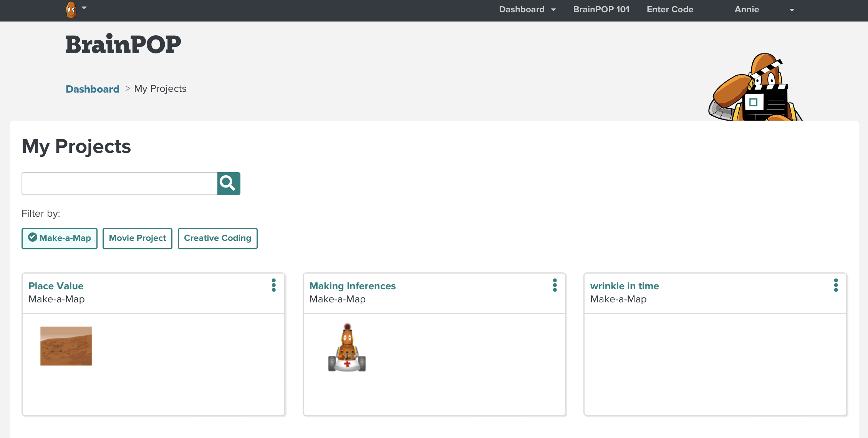Click the Mars terrain thumbnail in Place Value
Image resolution: width=868 pixels, height=438 pixels.
click(x=66, y=346)
